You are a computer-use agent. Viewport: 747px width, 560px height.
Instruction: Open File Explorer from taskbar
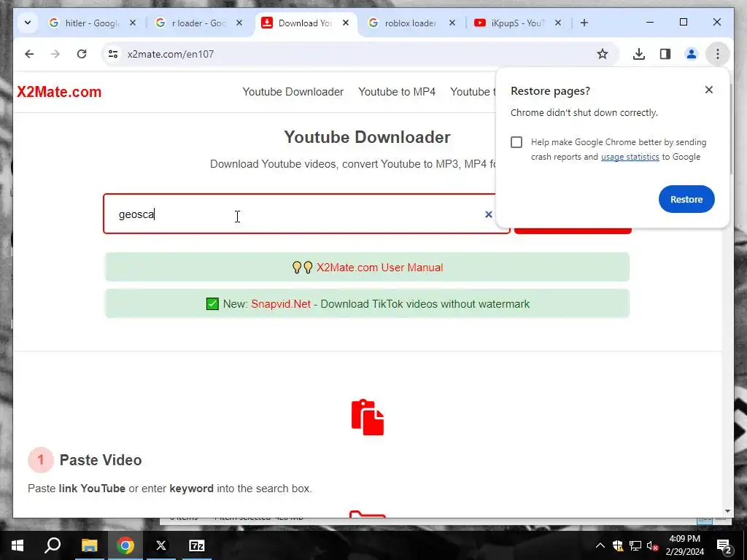tap(89, 545)
